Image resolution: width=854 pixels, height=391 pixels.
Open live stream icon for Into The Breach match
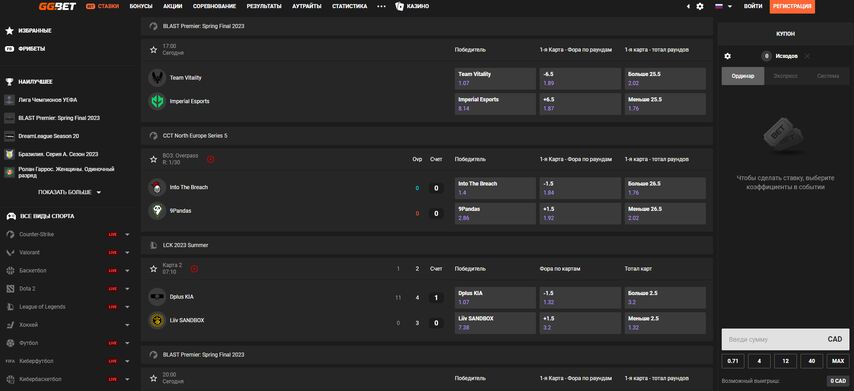[210, 159]
